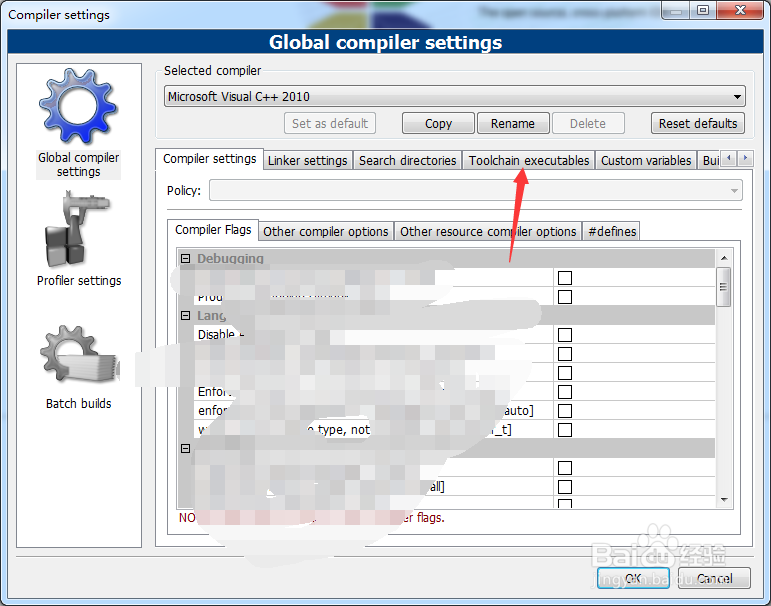Click the Delete compiler button
Image resolution: width=771 pixels, height=606 pixels.
click(x=588, y=123)
